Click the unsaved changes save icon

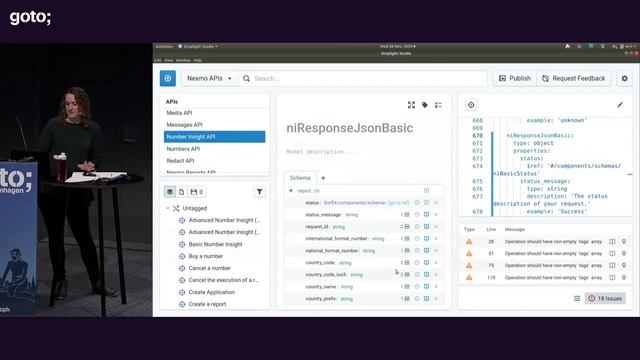pyautogui.click(x=197, y=192)
